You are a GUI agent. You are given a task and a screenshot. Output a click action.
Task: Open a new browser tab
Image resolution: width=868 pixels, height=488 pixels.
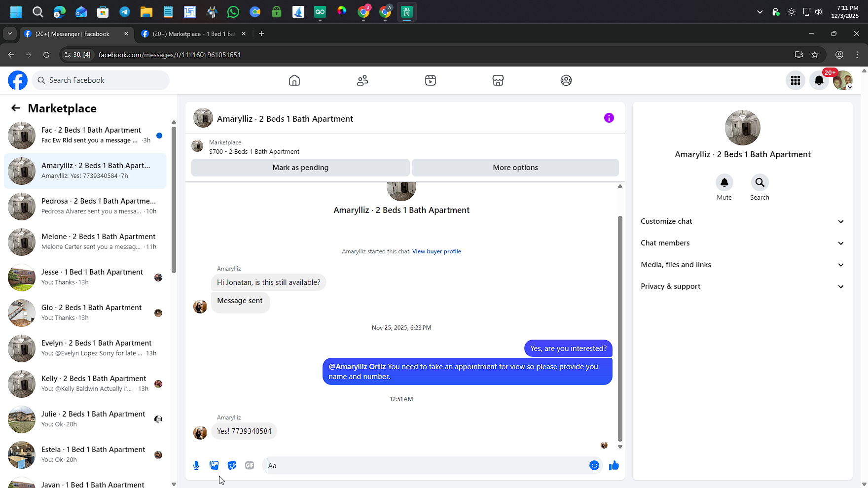261,34
